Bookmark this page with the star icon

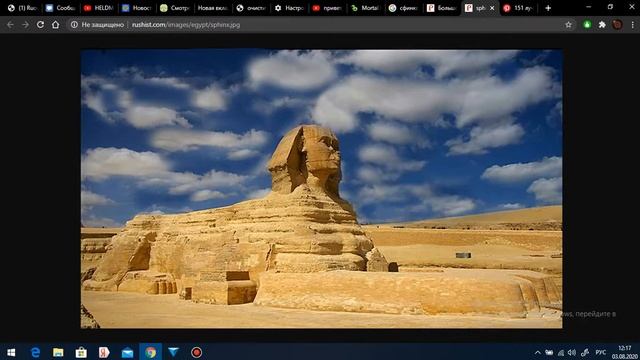[568, 25]
